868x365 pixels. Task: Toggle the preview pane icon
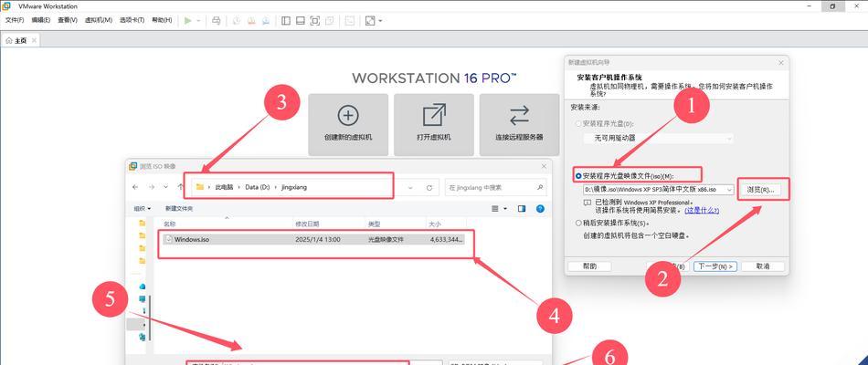pos(522,208)
